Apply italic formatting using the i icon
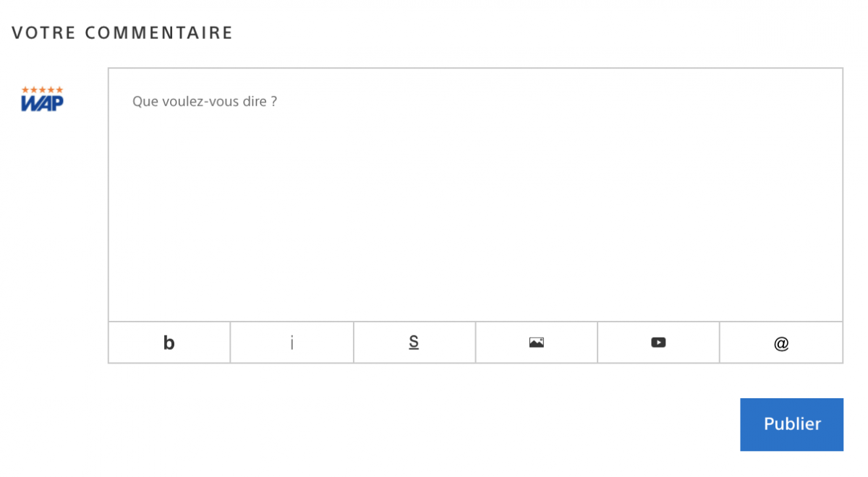 292,343
